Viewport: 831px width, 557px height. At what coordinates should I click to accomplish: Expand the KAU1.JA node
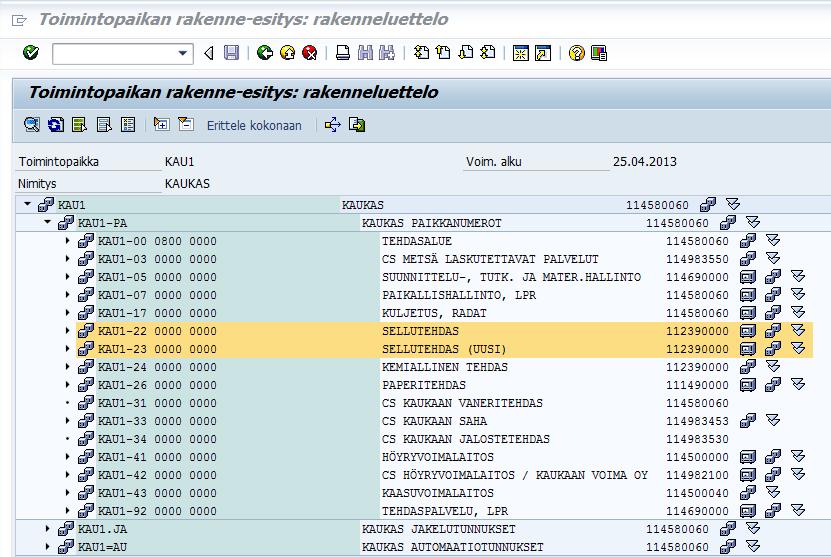(x=47, y=529)
